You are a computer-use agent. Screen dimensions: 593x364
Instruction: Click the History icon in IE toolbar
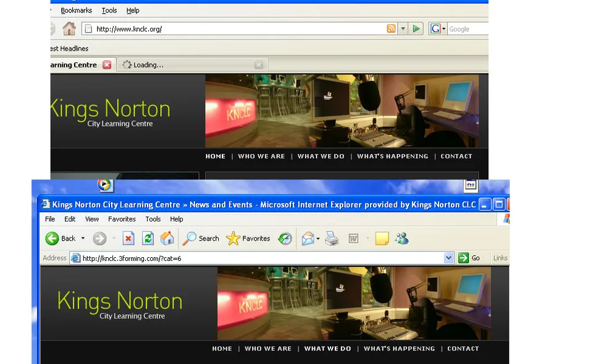(x=285, y=239)
